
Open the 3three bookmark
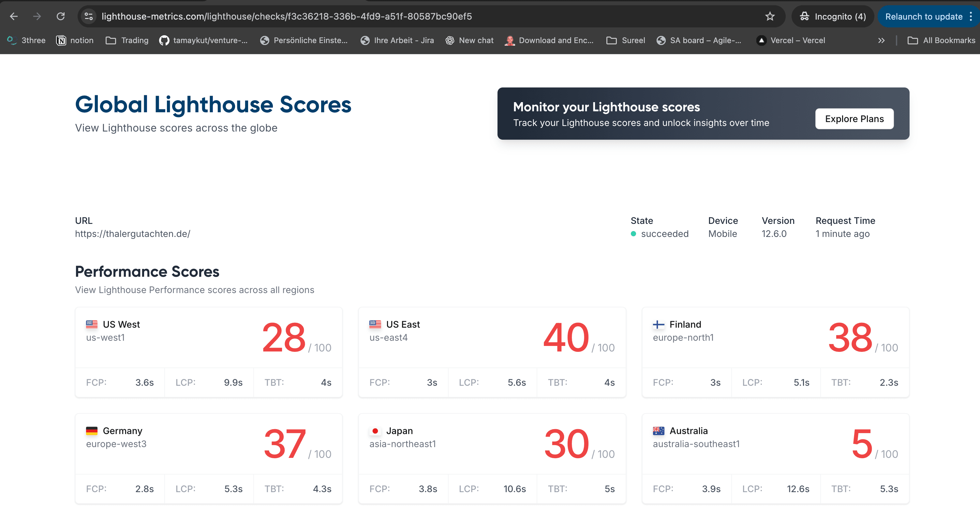tap(27, 40)
